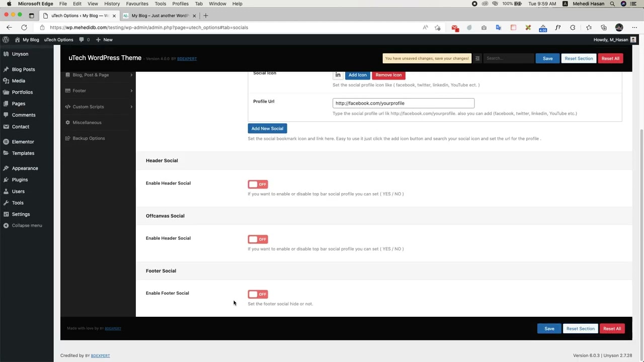Click the camera screenshot extension icon
Image resolution: width=644 pixels, height=362 pixels.
[484, 28]
